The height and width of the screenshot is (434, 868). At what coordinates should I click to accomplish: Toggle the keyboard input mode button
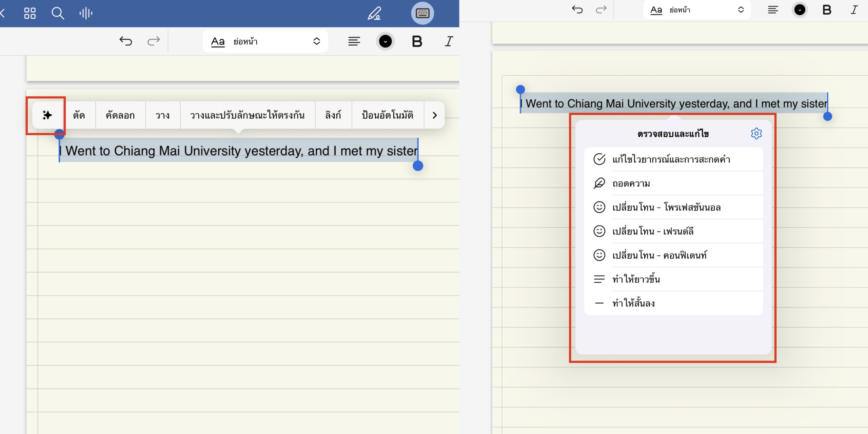pos(422,13)
